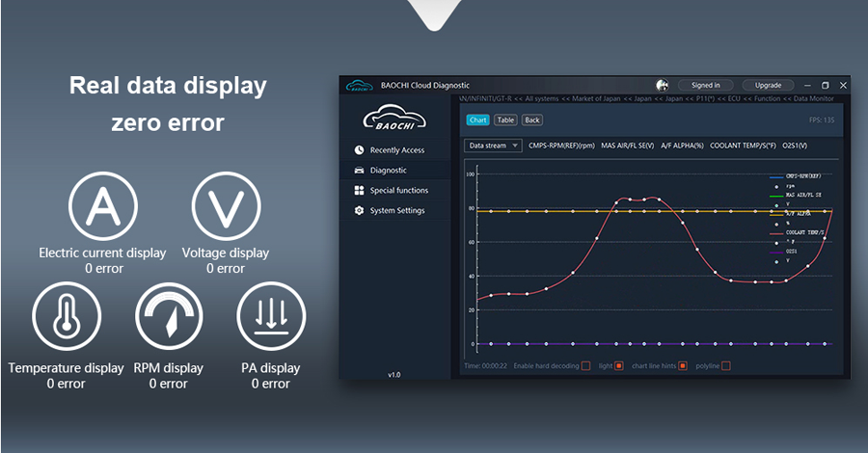868x453 pixels.
Task: Open Special functions menu item
Action: tap(395, 190)
